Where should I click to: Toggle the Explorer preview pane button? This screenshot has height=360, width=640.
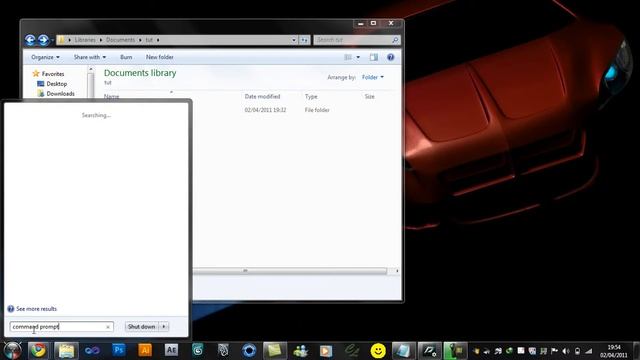373,57
